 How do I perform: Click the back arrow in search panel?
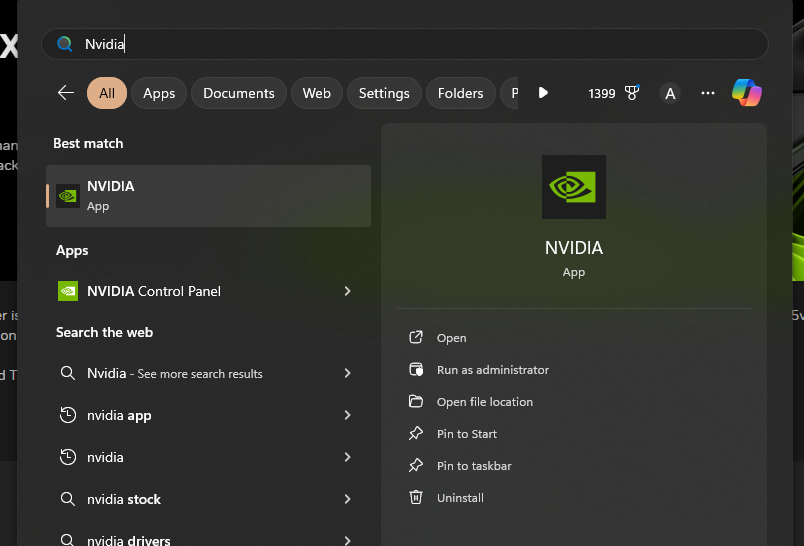(66, 93)
